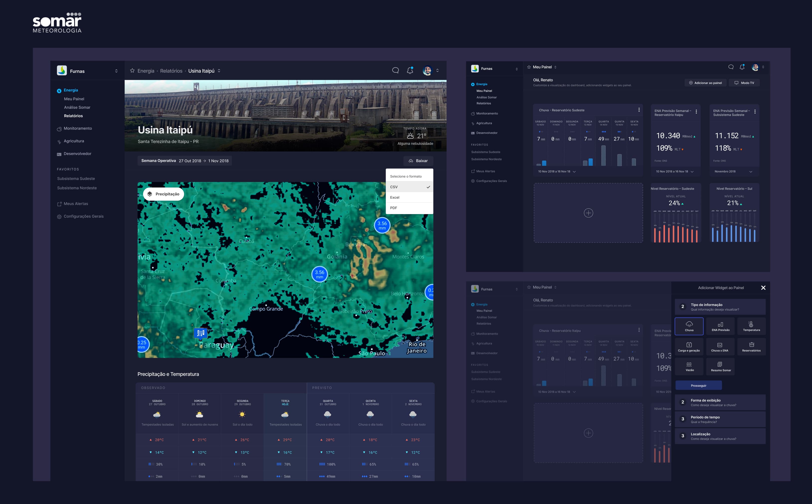This screenshot has height=504, width=812.
Task: Open Meus Alertas in Usina Itaipú screen sidebar
Action: point(76,204)
